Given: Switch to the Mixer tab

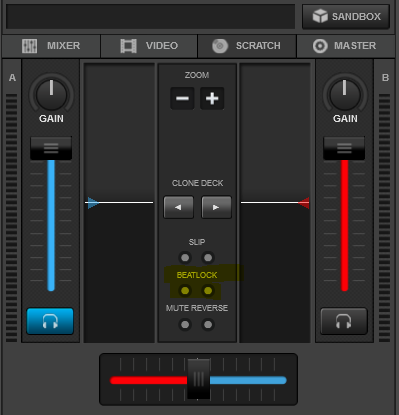Looking at the screenshot, I should point(51,46).
